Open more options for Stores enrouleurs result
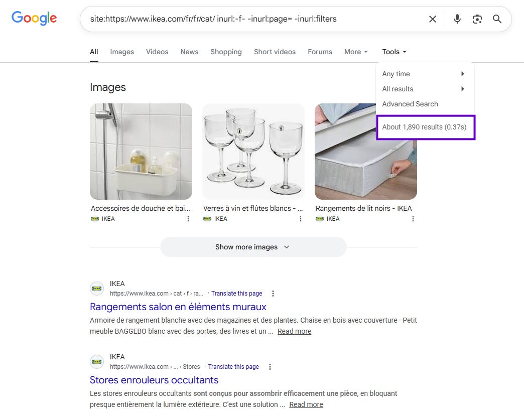The height and width of the screenshot is (420, 524). pos(270,366)
